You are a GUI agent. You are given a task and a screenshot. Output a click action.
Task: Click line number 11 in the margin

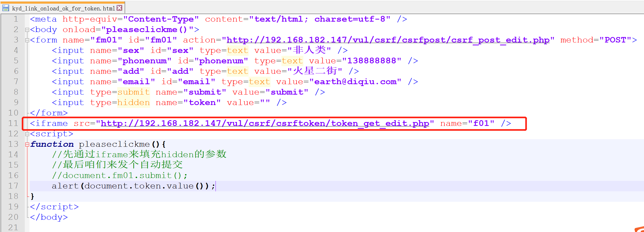pos(13,123)
